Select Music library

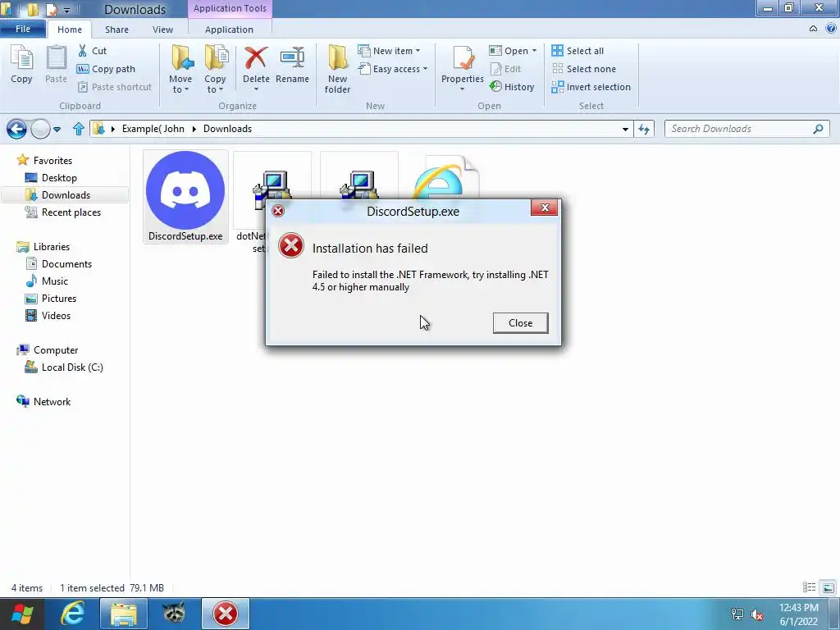[47, 281]
